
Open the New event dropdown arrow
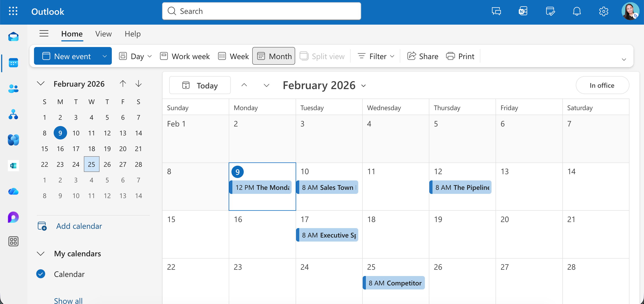[x=104, y=56]
